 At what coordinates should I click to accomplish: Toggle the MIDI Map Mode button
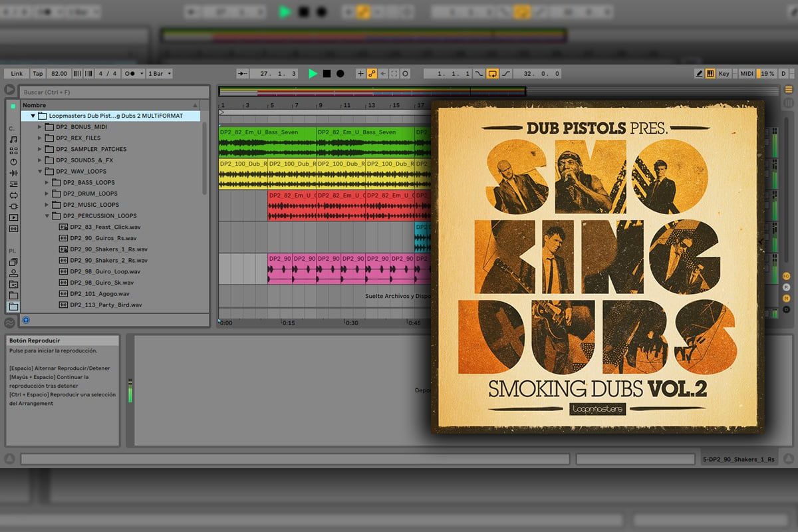[x=747, y=74]
